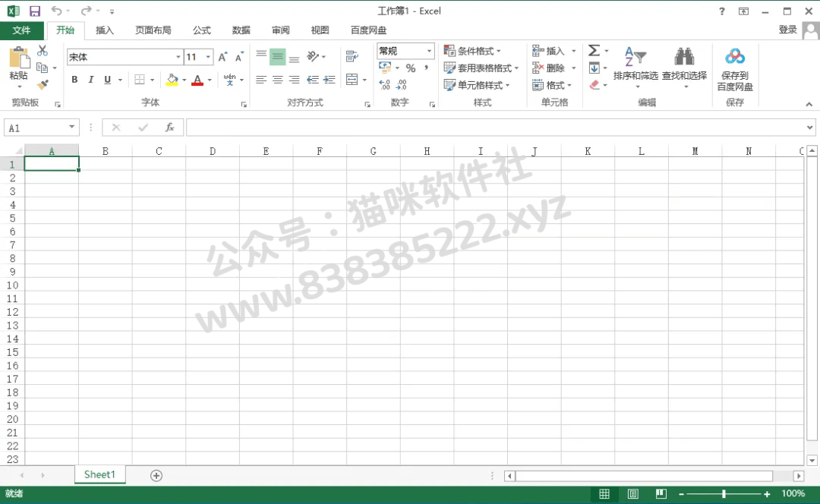Expand the formula bar chevron
Viewport: 820px width, 504px height.
[809, 127]
